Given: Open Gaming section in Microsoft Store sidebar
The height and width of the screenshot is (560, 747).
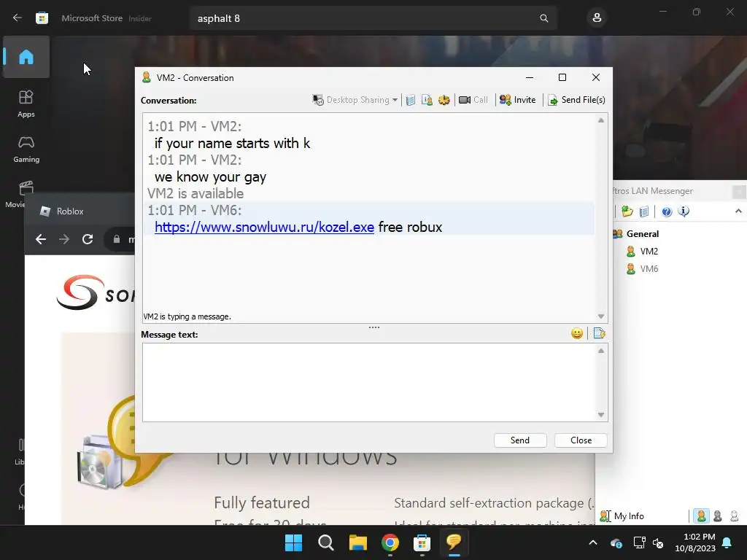Looking at the screenshot, I should 26,149.
